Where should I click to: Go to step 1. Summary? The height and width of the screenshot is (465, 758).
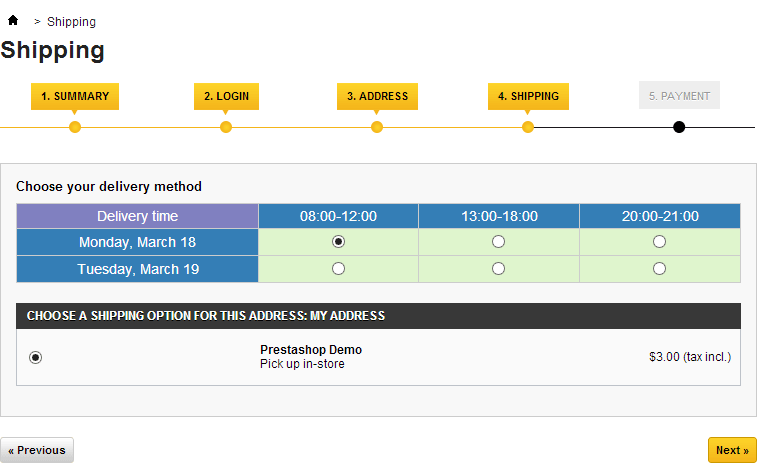(x=75, y=96)
